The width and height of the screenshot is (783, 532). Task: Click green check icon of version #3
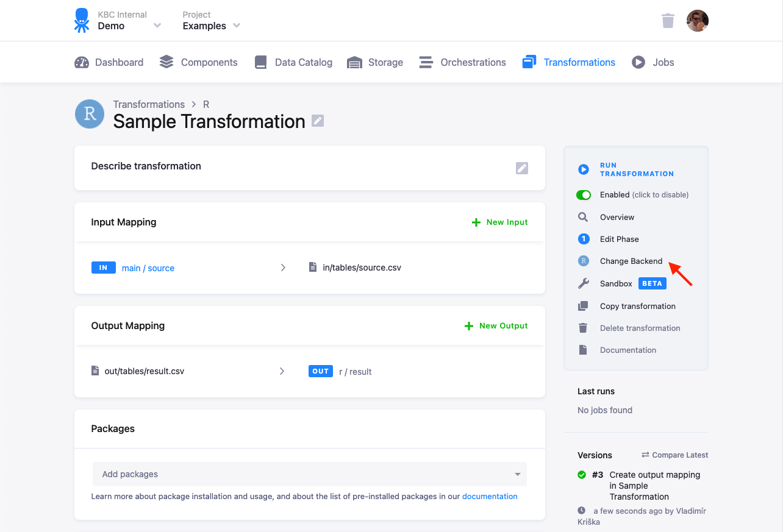pyautogui.click(x=582, y=475)
